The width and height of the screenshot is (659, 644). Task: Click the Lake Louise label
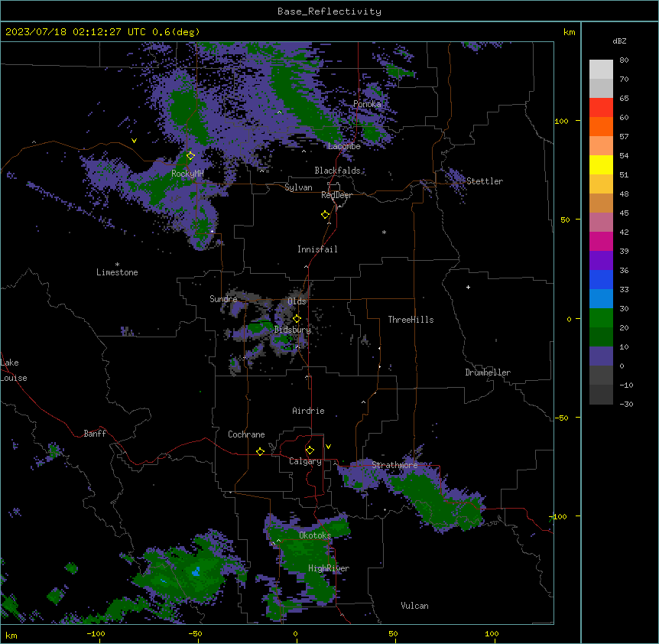click(x=14, y=370)
